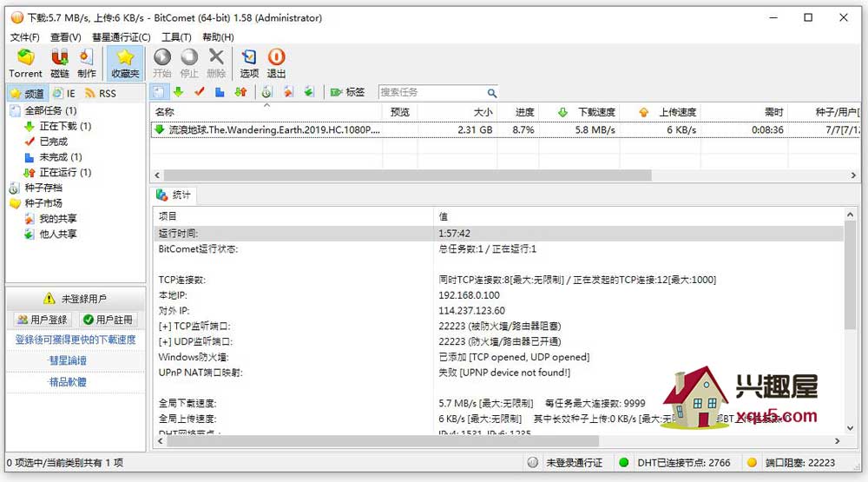Open the 彗星論壇 forum link

68,360
